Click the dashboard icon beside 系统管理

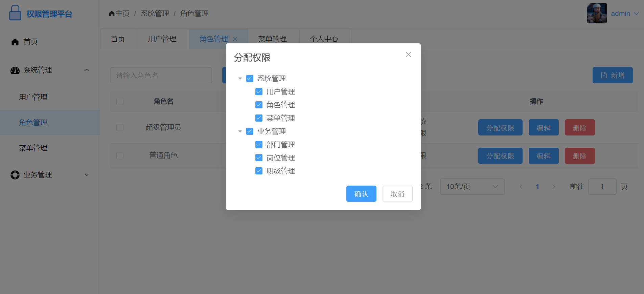click(x=15, y=70)
